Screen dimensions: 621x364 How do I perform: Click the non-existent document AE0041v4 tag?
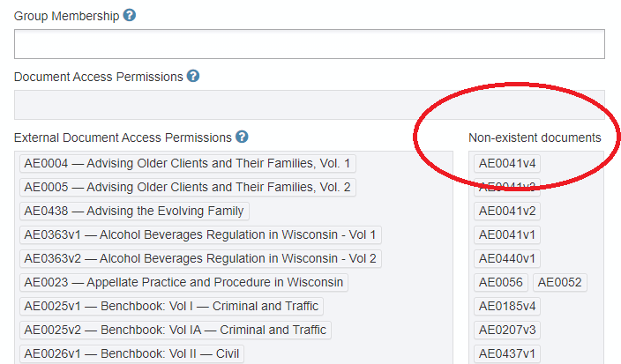click(x=507, y=163)
